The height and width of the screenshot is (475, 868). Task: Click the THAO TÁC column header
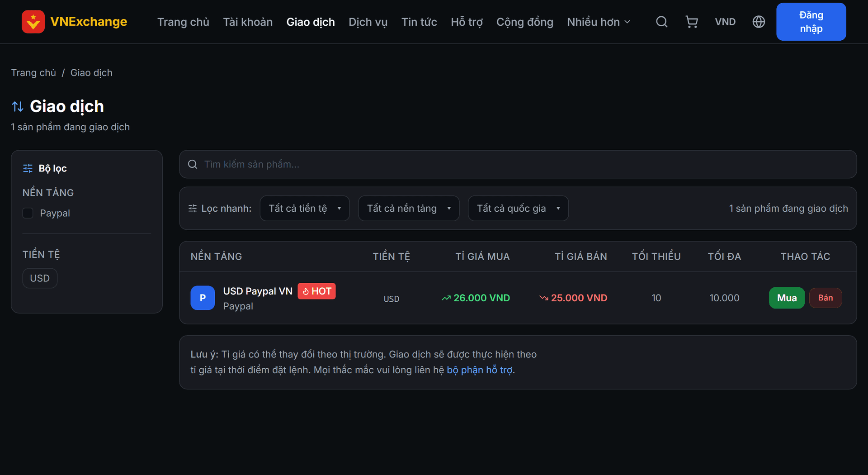805,256
